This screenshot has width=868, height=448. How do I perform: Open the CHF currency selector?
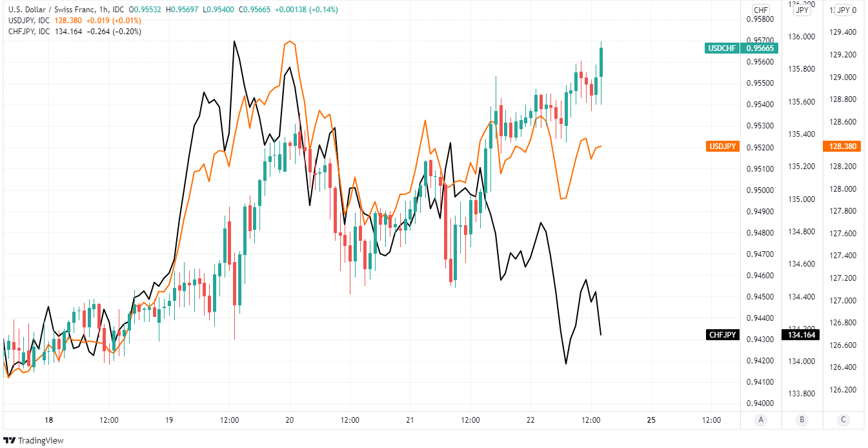pos(761,10)
